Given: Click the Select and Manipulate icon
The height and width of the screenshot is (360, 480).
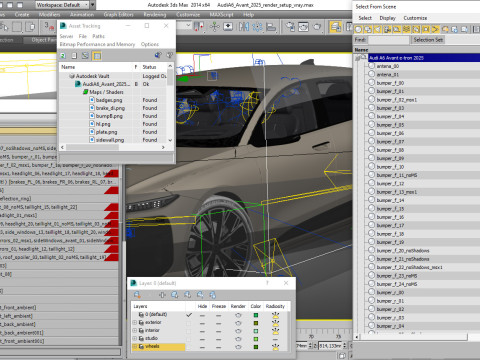Looking at the screenshot, I should pyautogui.click(x=215, y=27).
